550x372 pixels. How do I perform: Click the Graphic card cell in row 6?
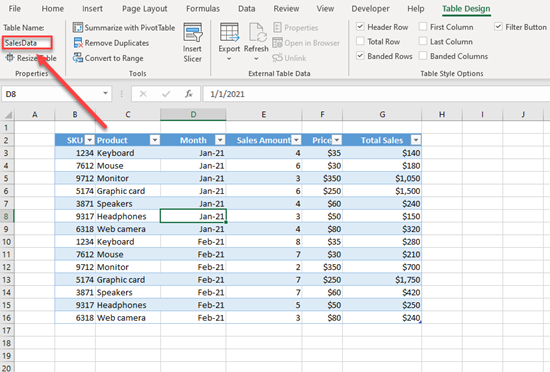[128, 191]
